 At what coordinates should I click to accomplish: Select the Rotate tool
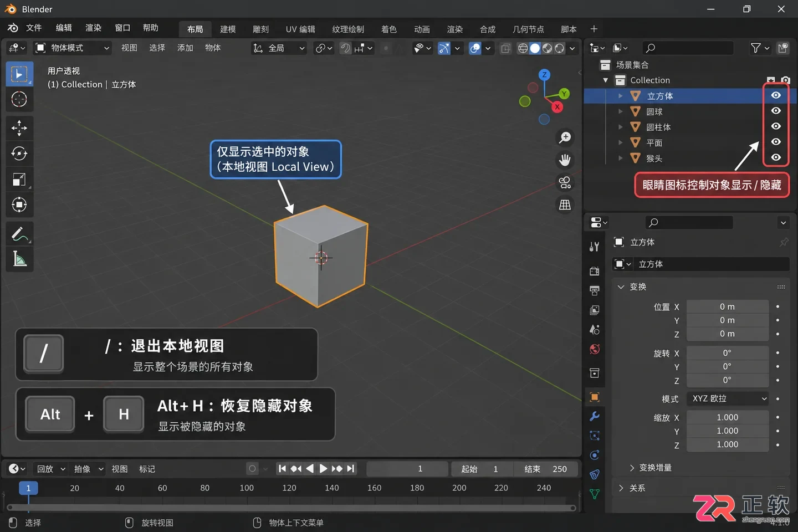pyautogui.click(x=19, y=154)
